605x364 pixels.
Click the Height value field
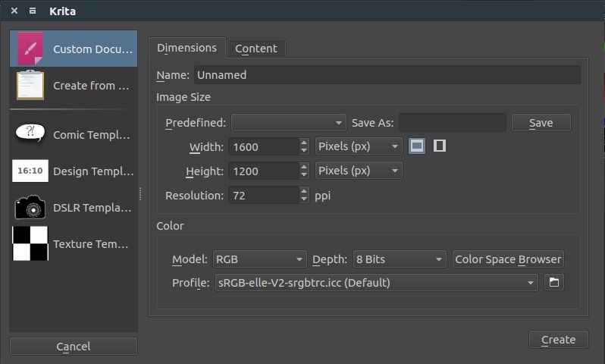click(264, 171)
